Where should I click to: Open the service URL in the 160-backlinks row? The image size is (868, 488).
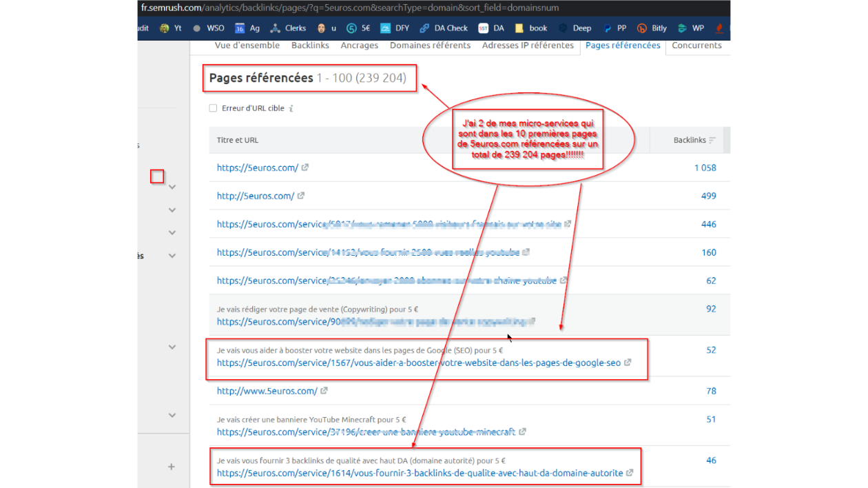point(369,252)
